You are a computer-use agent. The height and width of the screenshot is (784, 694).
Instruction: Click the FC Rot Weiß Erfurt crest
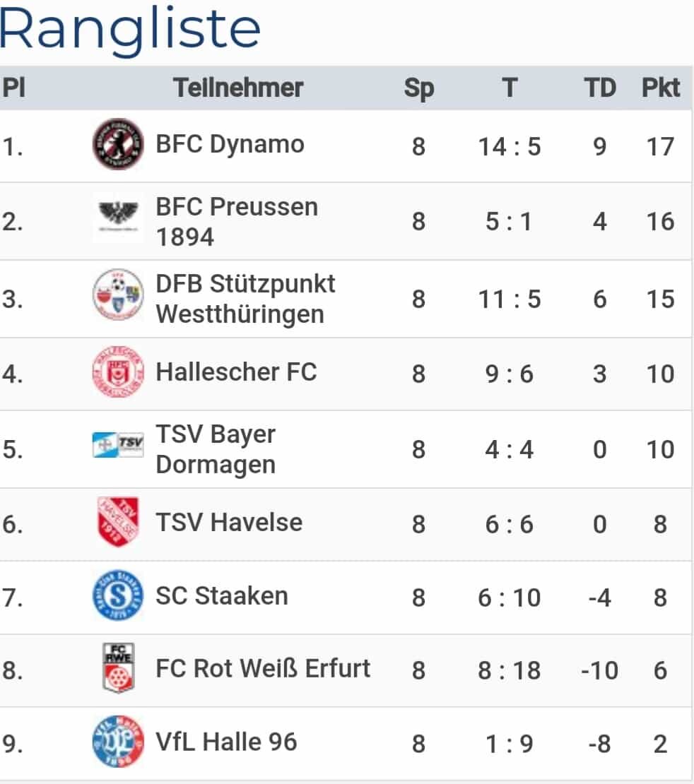pyautogui.click(x=118, y=668)
